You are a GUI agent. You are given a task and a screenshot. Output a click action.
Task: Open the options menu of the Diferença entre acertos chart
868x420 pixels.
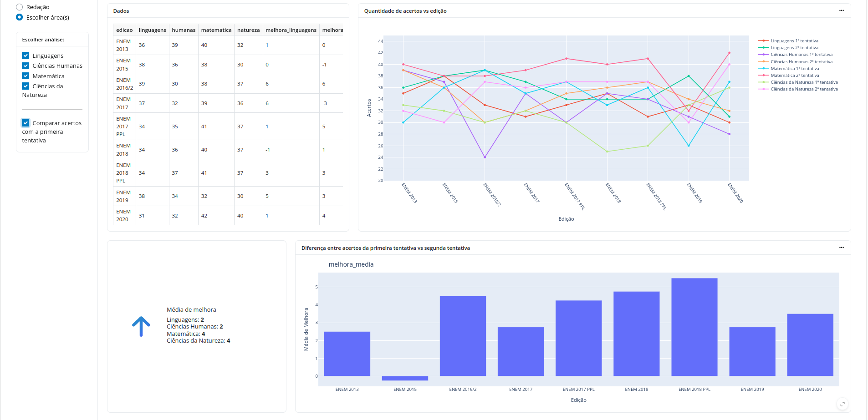(841, 248)
